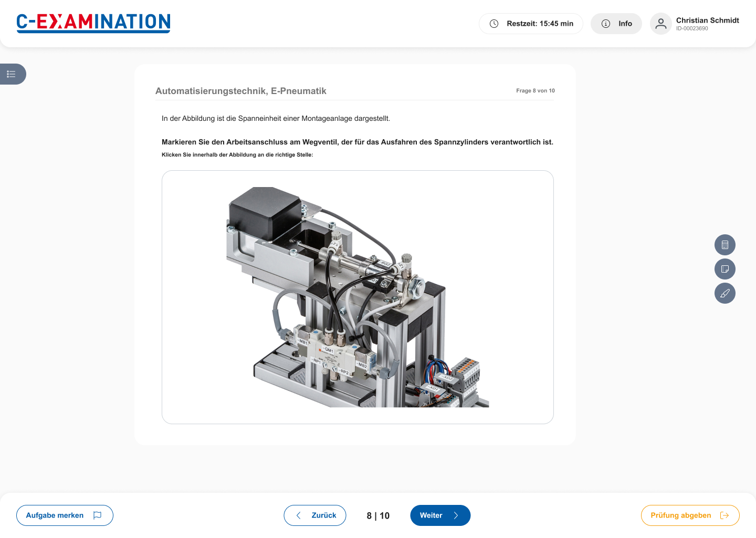Click the RP1 port label in image
This screenshot has height=538, width=756.
tap(317, 361)
